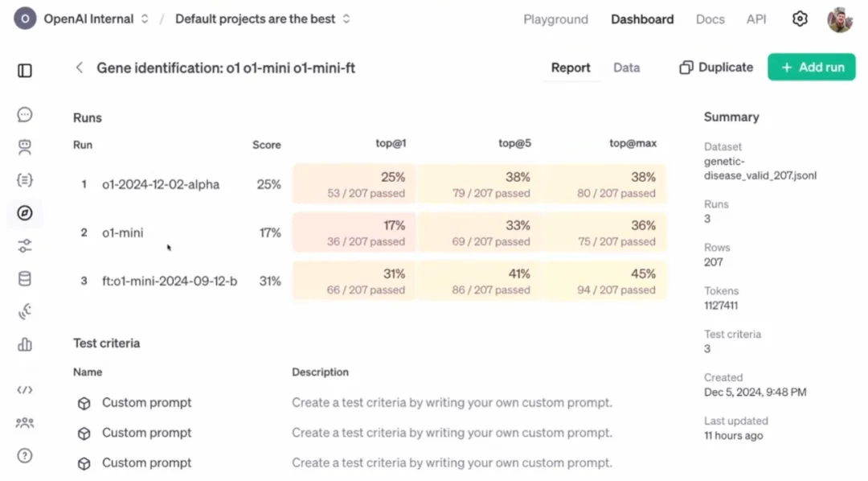The image size is (868, 481).
Task: Open the Assistants robot icon
Action: click(25, 147)
